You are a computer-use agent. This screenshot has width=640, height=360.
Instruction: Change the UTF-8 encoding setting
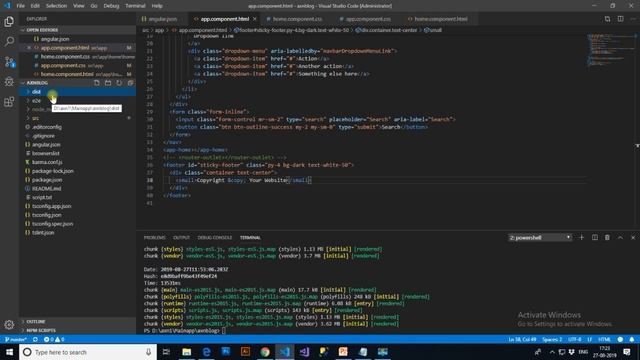(575, 340)
